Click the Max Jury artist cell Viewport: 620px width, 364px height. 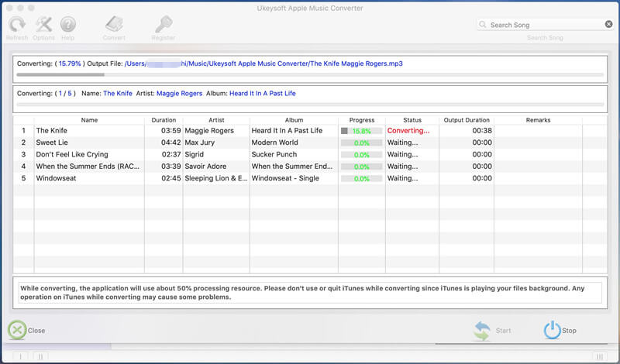coord(200,143)
